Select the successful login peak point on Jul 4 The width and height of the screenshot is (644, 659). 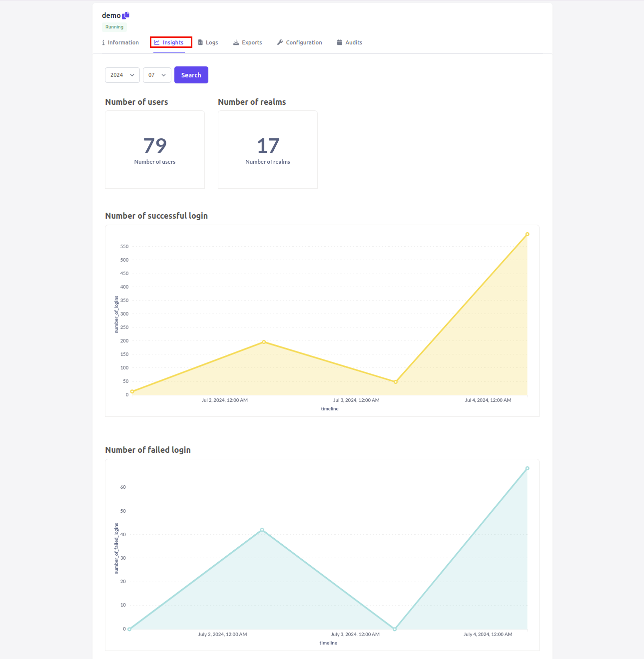[527, 234]
